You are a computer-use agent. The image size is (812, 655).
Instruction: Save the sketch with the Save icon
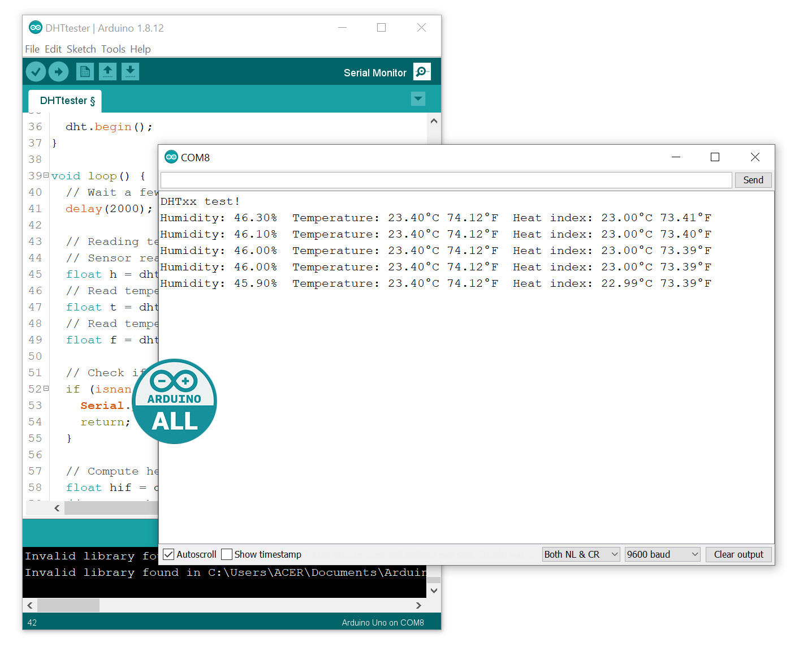[x=130, y=72]
